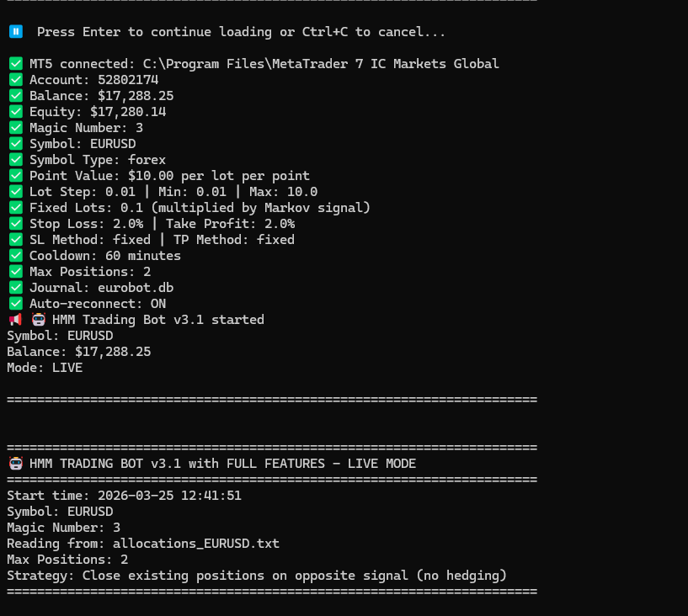Click the green checkmark next to Symbol Type

point(16,160)
